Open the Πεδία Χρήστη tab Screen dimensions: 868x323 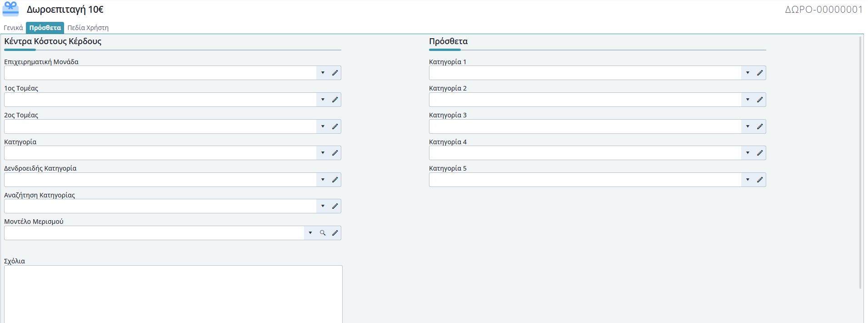tap(88, 28)
